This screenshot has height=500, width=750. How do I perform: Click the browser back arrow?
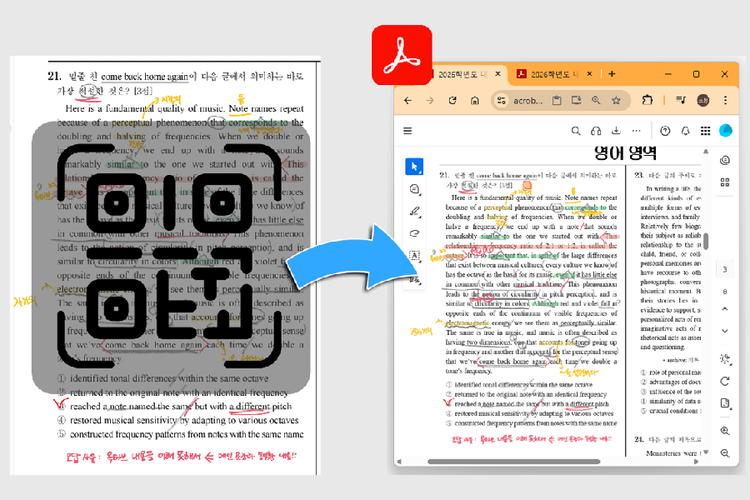[408, 100]
